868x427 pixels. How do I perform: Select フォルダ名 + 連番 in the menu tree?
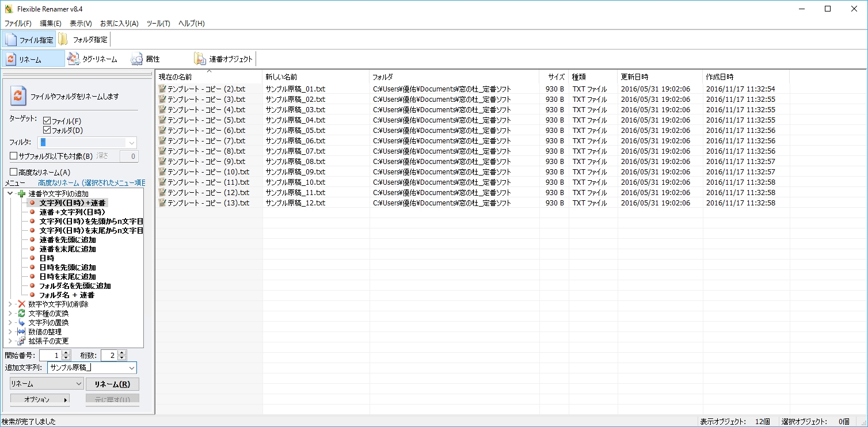(x=67, y=295)
